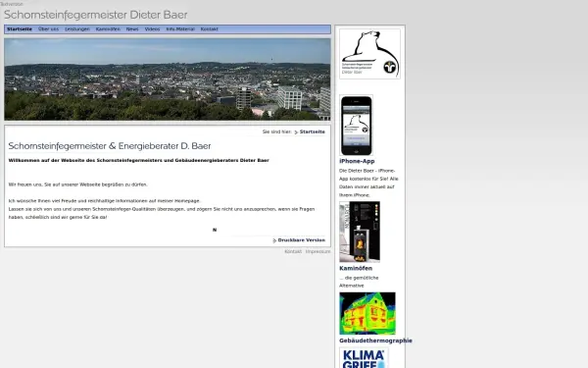The height and width of the screenshot is (368, 588).
Task: Go to the Leistungen page
Action: click(77, 29)
